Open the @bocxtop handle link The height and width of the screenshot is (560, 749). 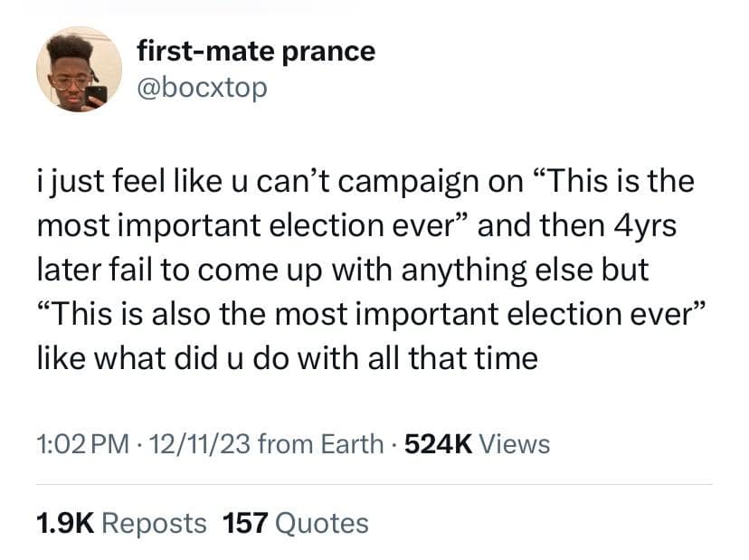point(202,89)
